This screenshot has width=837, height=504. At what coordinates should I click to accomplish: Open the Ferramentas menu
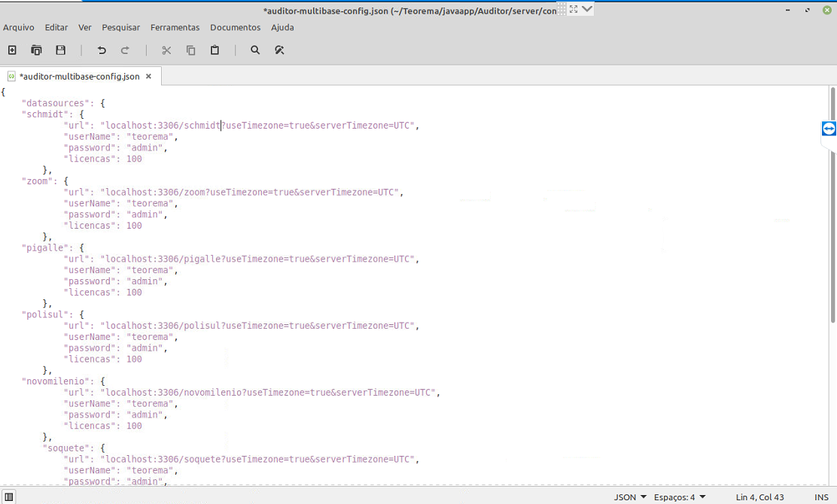coord(175,27)
